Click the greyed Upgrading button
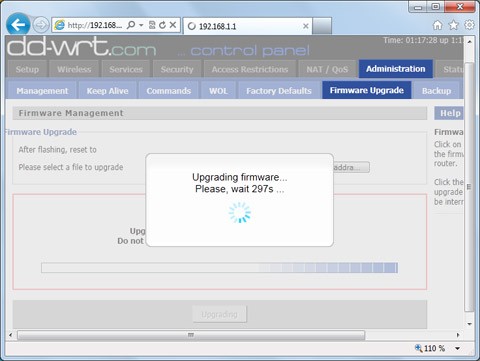The height and width of the screenshot is (361, 480). pos(219,314)
